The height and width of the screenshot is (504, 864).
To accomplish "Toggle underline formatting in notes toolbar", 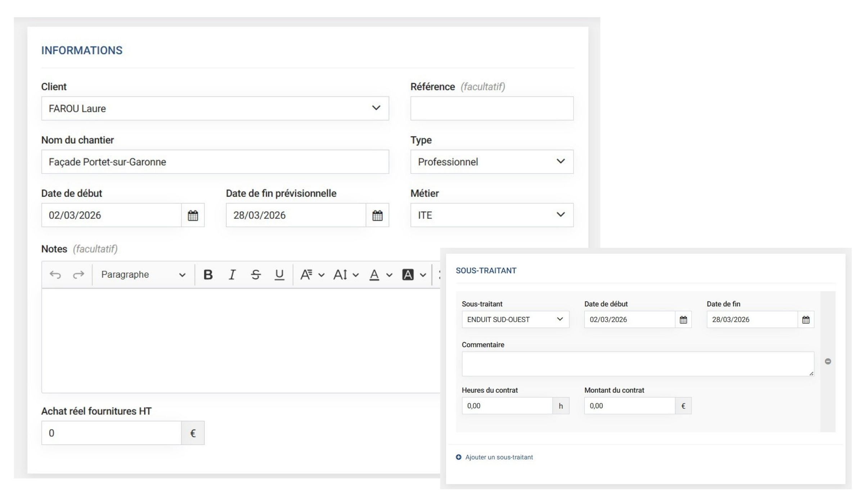I will click(x=279, y=275).
